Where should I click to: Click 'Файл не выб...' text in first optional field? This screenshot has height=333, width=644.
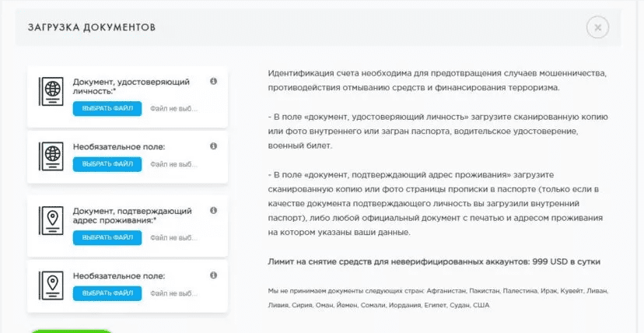(x=173, y=164)
